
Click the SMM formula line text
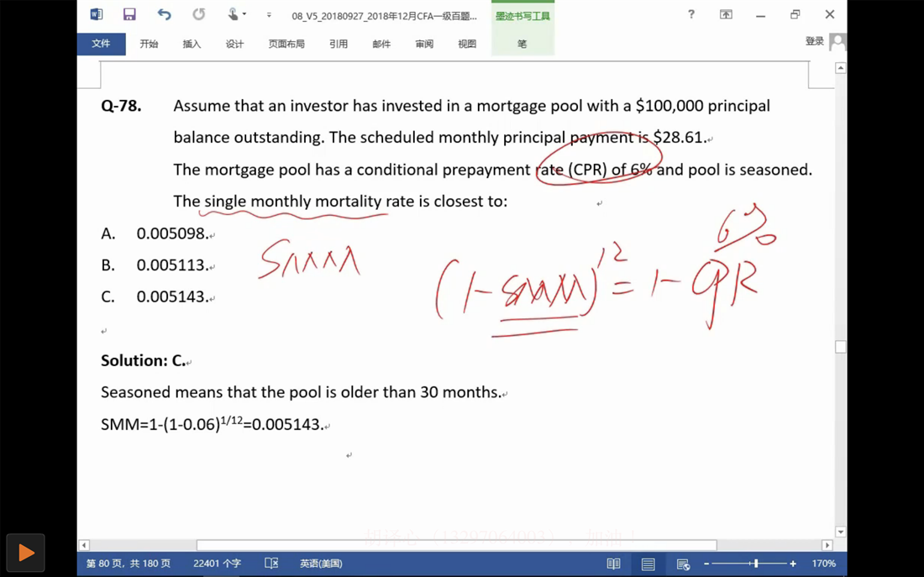[213, 424]
